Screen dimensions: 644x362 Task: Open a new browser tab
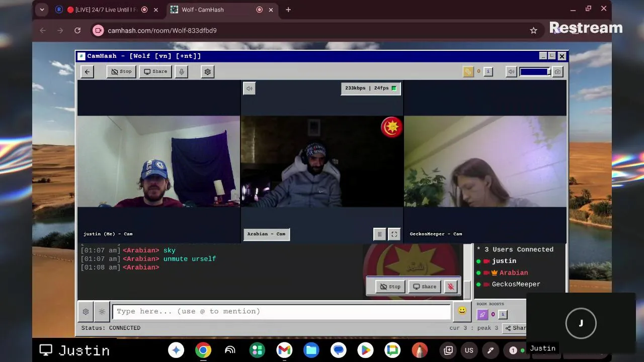pos(288,10)
